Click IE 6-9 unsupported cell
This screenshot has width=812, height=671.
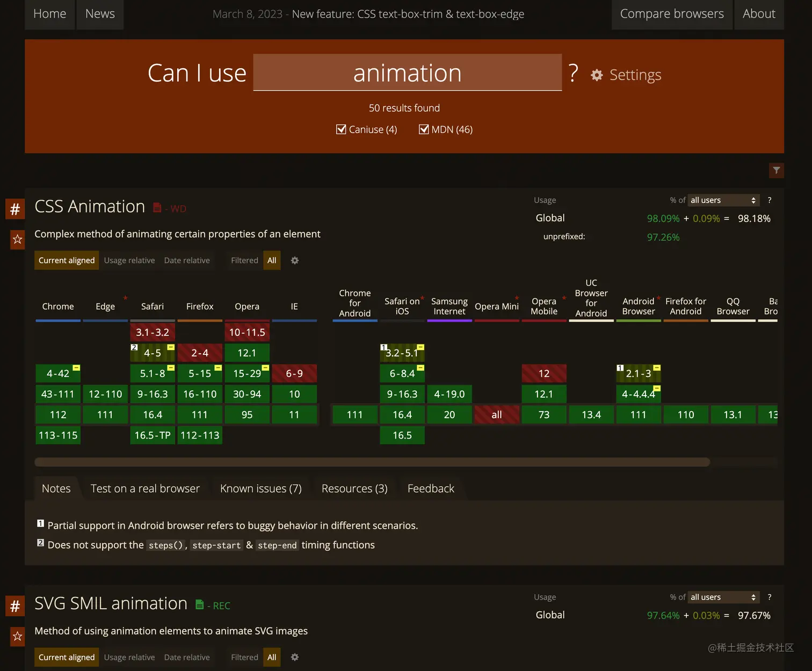point(294,374)
